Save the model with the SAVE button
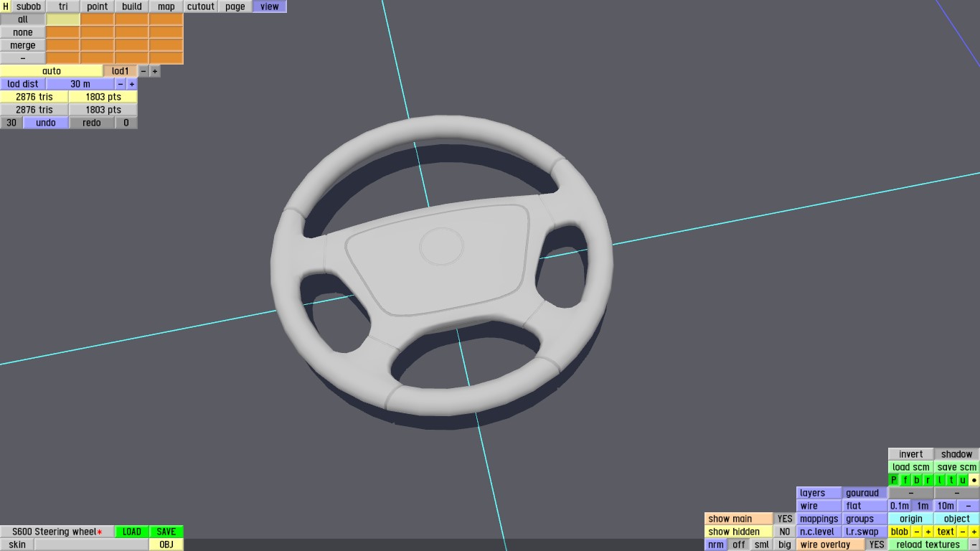Screen dimensions: 980x551 166,532
